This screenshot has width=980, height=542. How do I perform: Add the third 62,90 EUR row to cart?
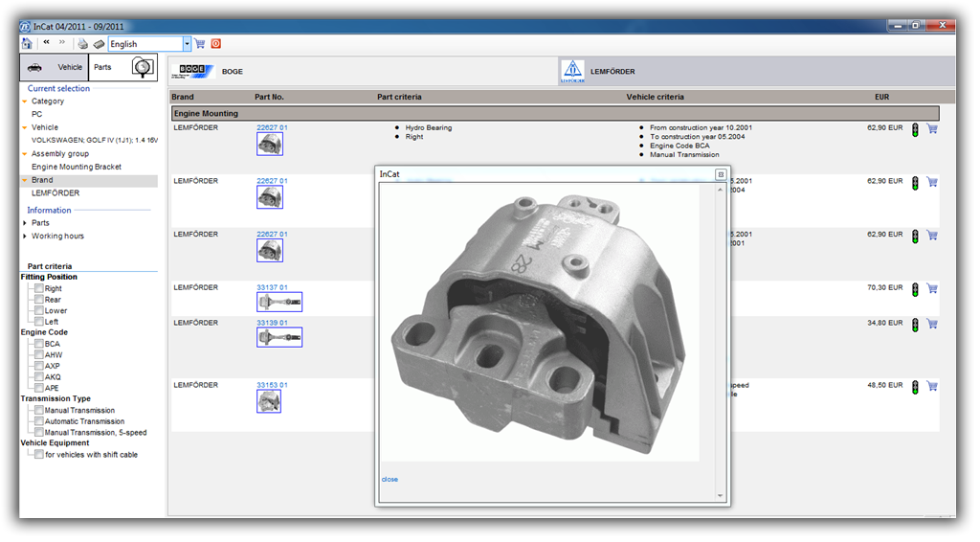tap(932, 235)
